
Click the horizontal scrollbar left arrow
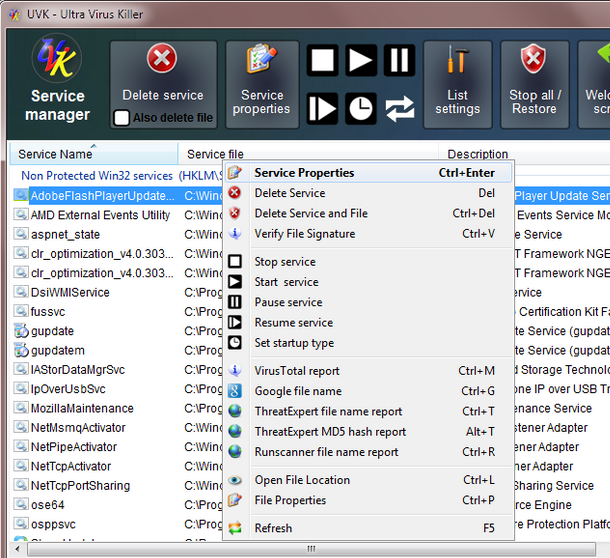pyautogui.click(x=17, y=549)
